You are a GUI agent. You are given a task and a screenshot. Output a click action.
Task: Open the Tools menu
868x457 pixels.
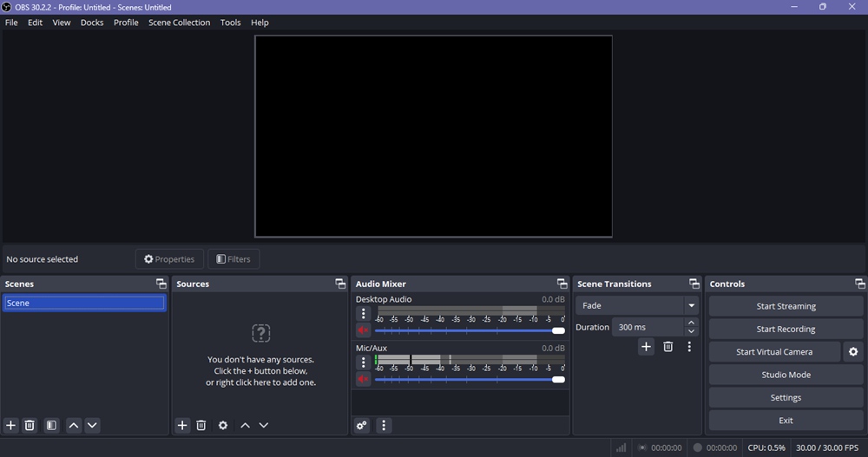[x=230, y=23]
